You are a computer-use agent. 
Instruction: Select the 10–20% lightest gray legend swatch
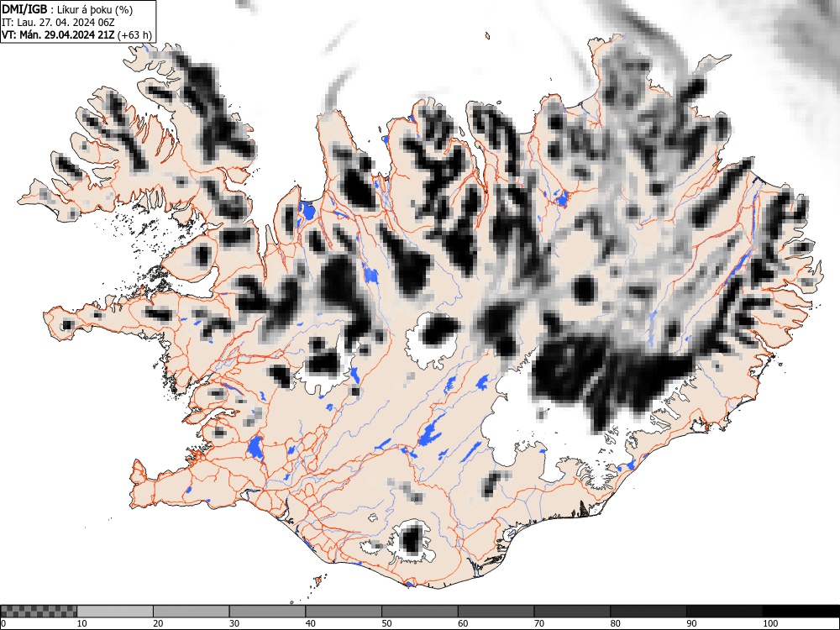pos(115,612)
